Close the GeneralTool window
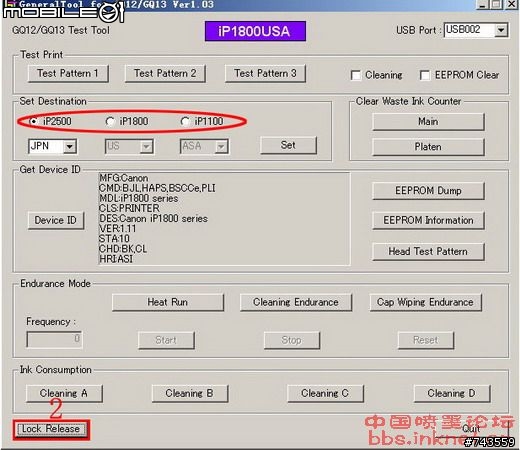Image resolution: width=520 pixels, height=450 pixels. coord(512,4)
